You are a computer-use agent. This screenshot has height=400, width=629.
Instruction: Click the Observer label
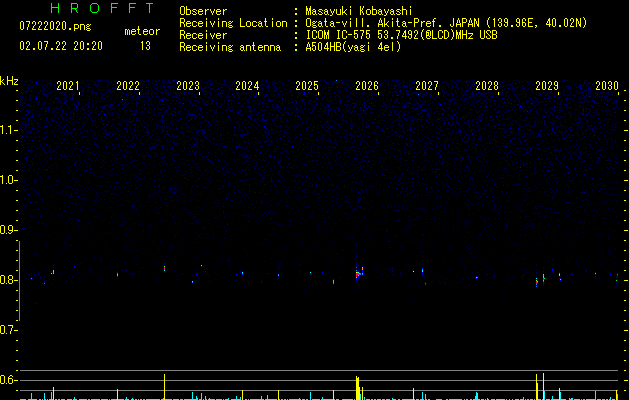[x=203, y=11]
